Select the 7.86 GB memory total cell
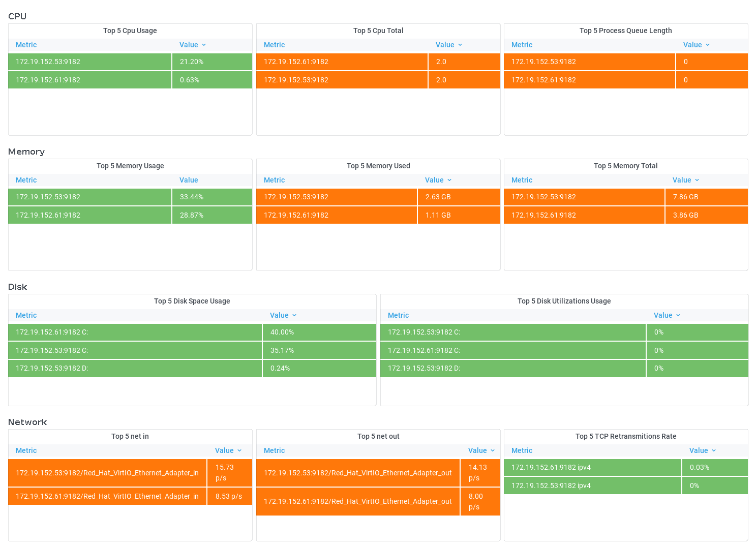This screenshot has height=545, width=756. [707, 197]
